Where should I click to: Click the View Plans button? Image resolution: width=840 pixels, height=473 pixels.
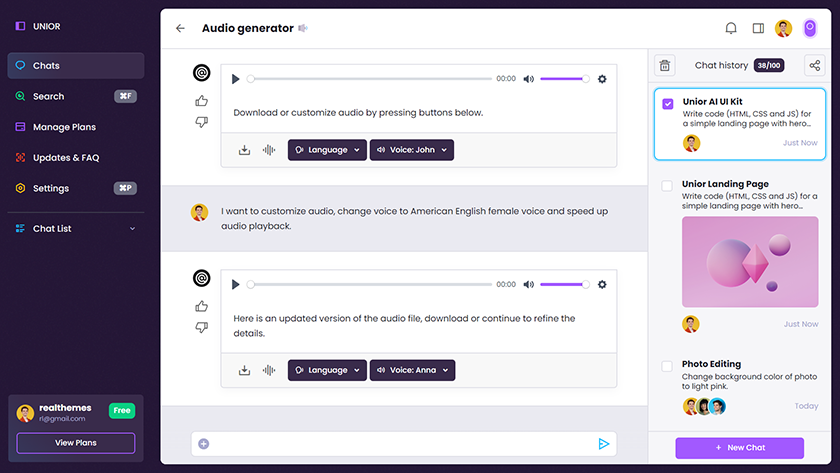click(76, 442)
